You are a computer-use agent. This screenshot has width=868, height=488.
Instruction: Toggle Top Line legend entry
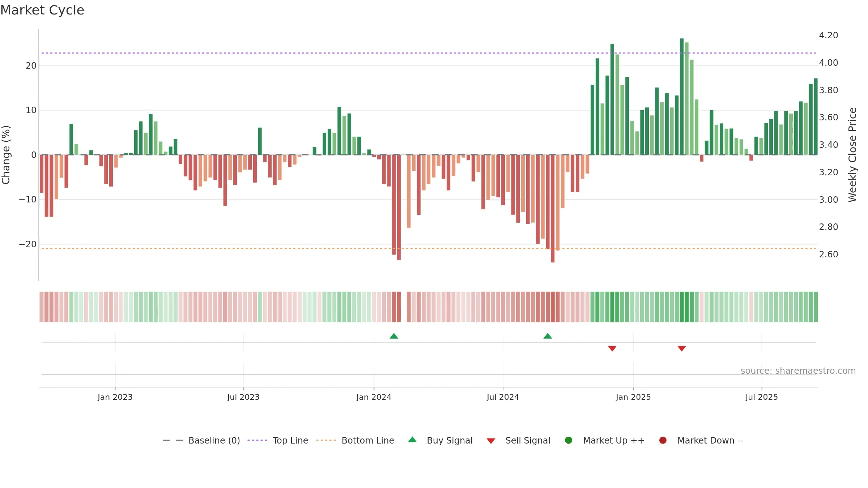click(x=278, y=440)
